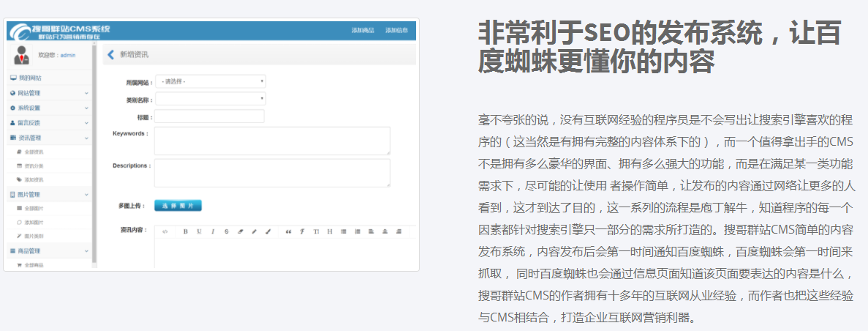The height and width of the screenshot is (331, 868).
Task: Click the 选择图片 upload button
Action: click(178, 206)
